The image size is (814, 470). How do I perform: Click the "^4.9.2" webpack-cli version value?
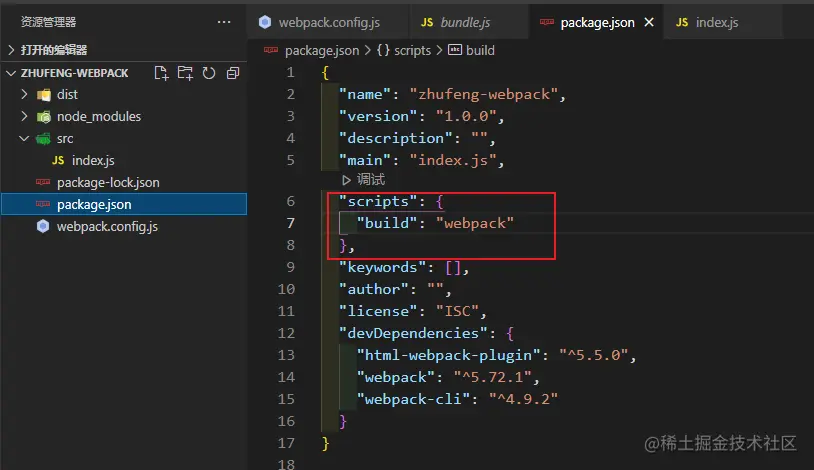[x=523, y=399]
